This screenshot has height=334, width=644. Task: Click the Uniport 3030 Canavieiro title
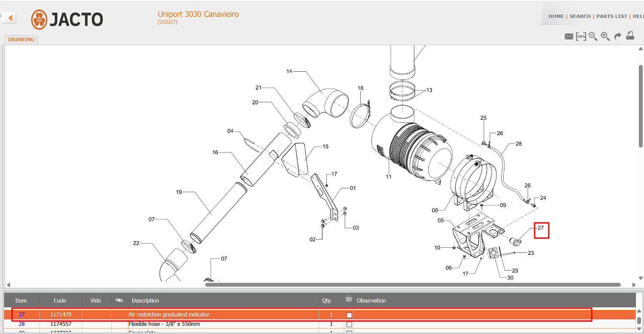pos(198,14)
